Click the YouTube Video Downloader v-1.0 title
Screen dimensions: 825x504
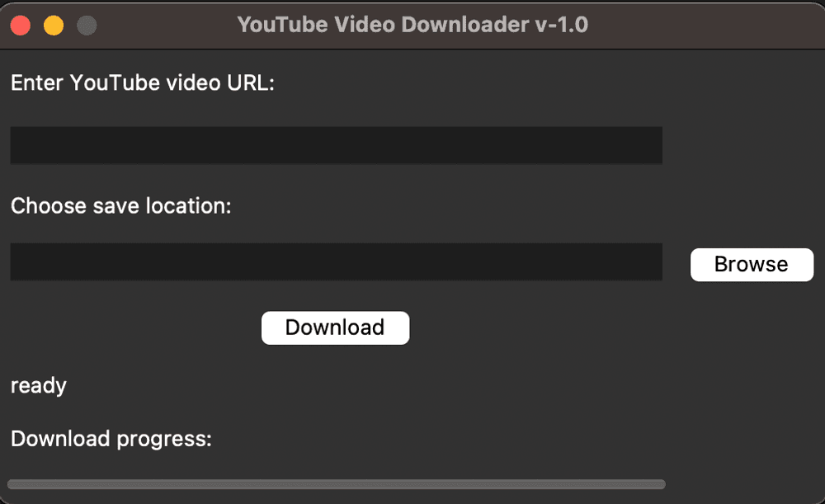(412, 25)
